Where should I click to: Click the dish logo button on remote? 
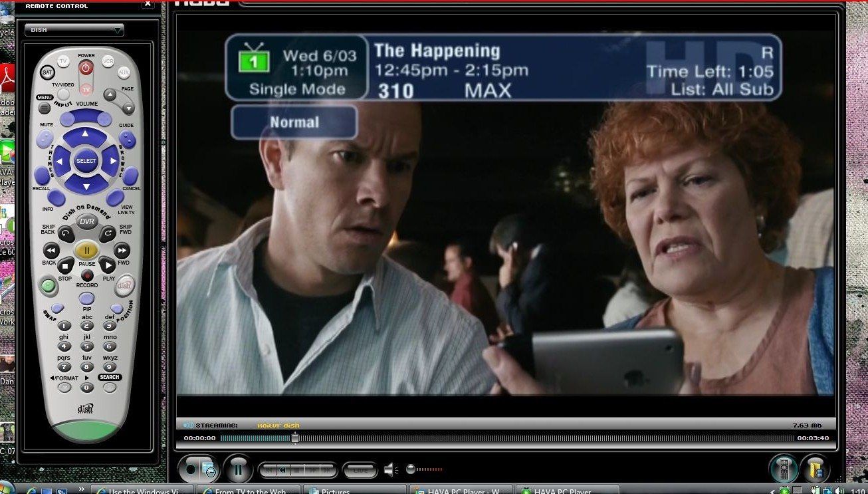(x=124, y=285)
